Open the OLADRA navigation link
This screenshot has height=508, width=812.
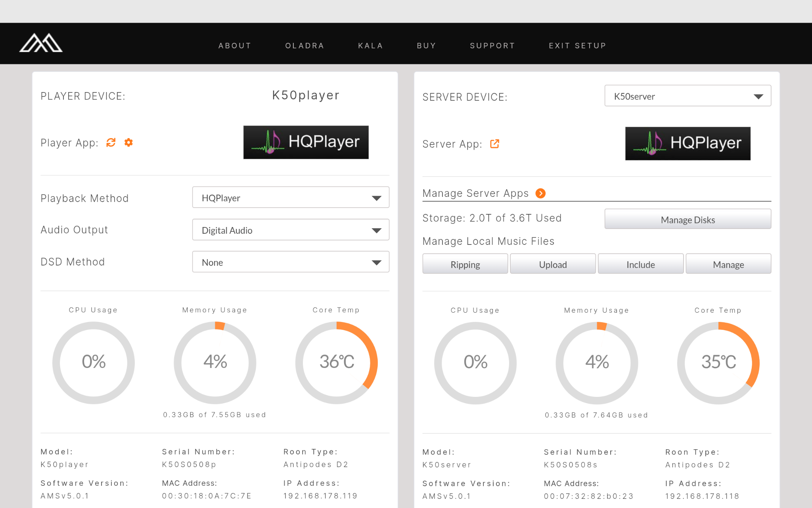tap(304, 46)
